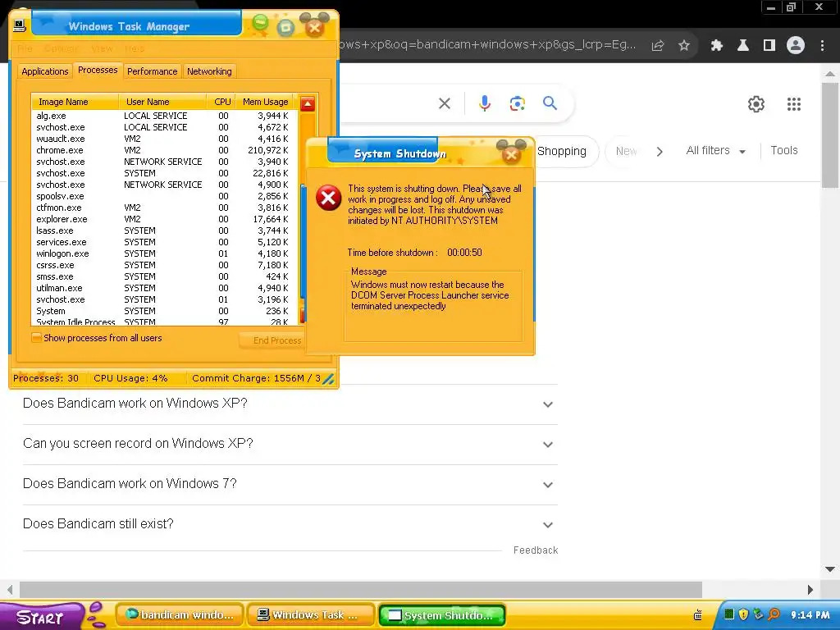The image size is (840, 630).
Task: Open Task Manager View menu
Action: (x=102, y=48)
